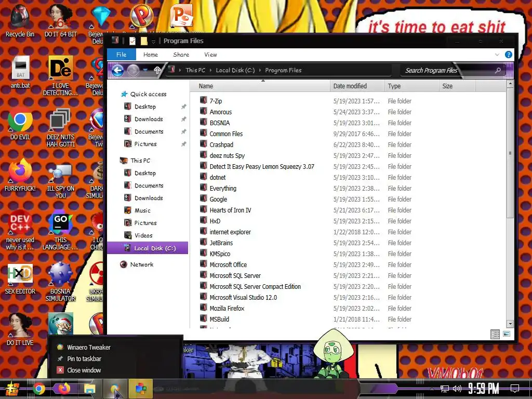The width and height of the screenshot is (532, 399).
Task: Open the DEEZ NUTS HAH GOTTI shortcut
Action: coord(60,128)
